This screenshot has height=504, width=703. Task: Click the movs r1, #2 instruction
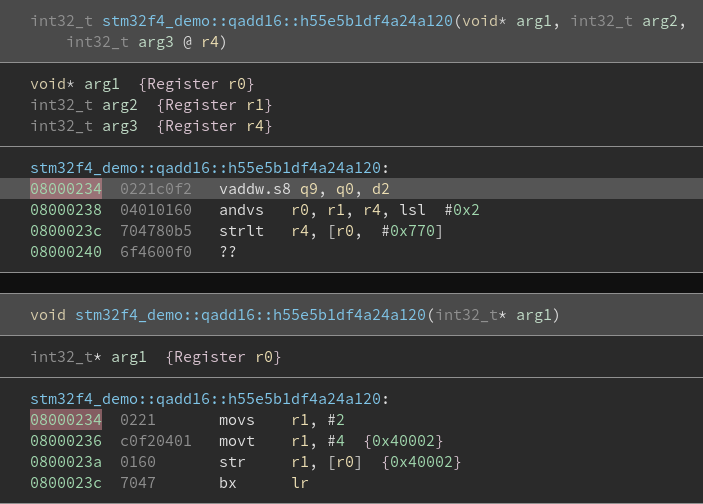pyautogui.click(x=282, y=420)
